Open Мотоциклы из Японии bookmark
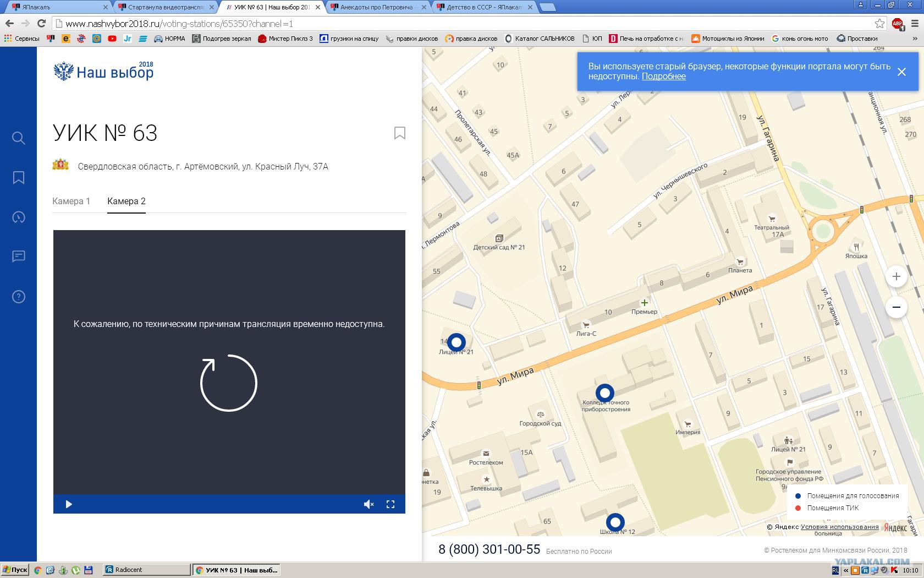This screenshot has width=924, height=578. click(x=728, y=39)
